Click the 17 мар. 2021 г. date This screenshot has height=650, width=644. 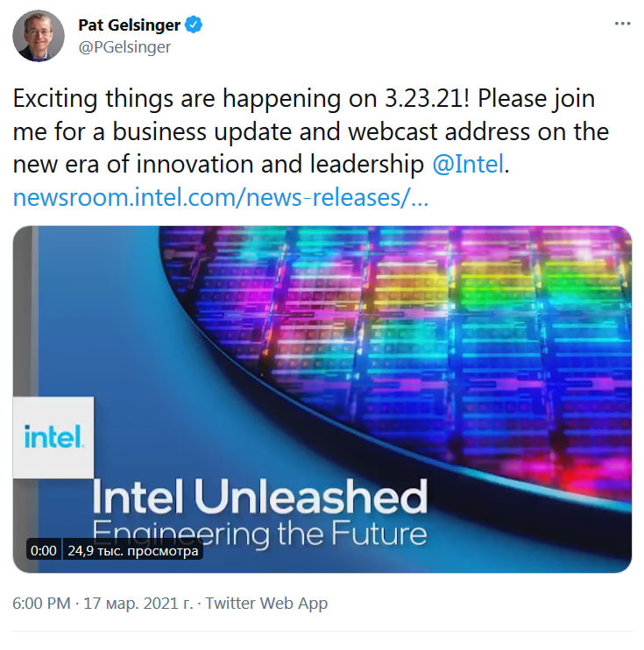tap(138, 604)
